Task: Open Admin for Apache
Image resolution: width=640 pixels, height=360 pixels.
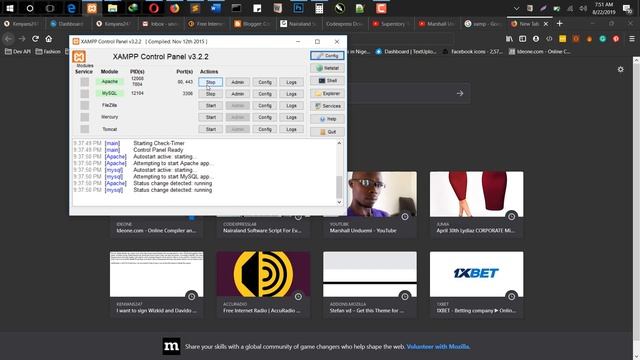Action: click(x=238, y=82)
